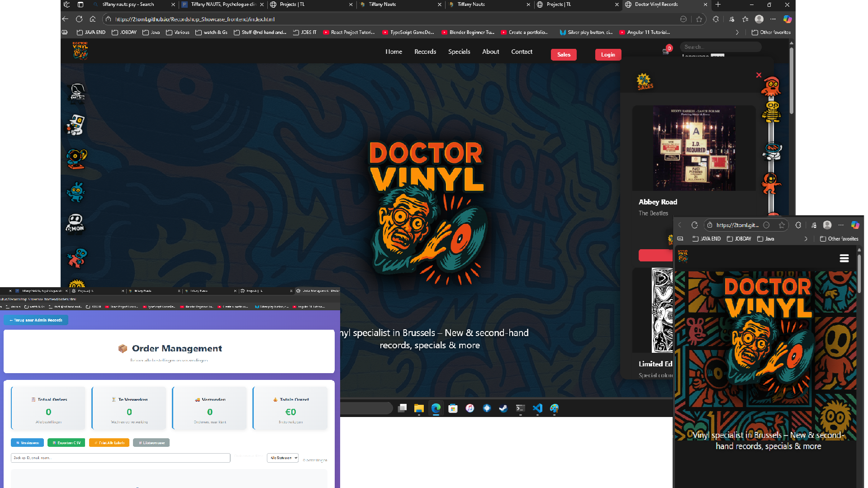This screenshot has width=868, height=488.
Task: Expand bookmarks overflow chevron in small browser window
Action: [806, 239]
